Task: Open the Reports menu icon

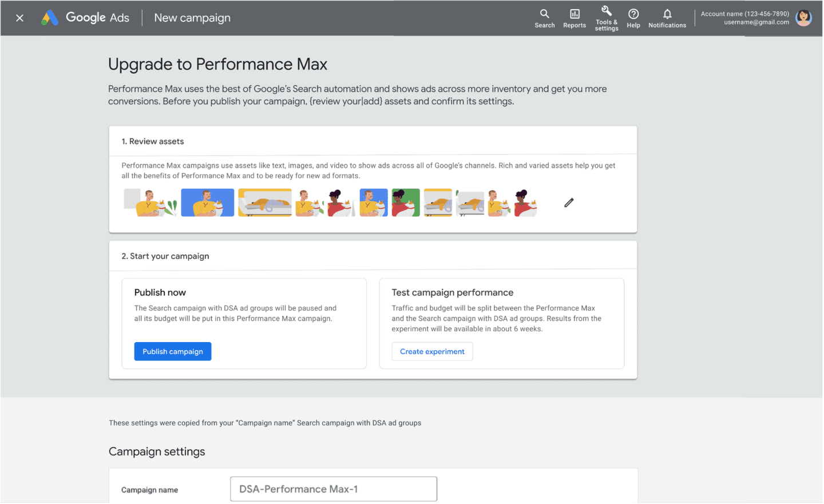Action: tap(575, 18)
